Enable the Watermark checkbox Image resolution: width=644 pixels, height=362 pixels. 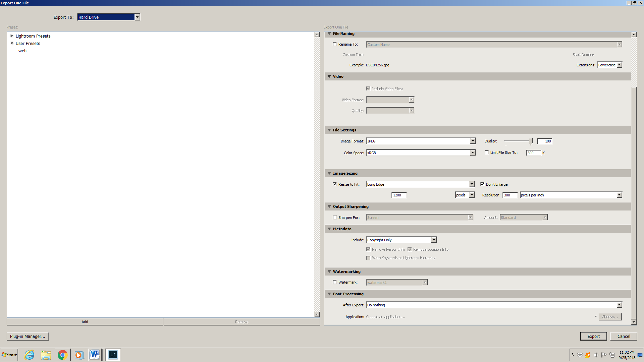335,282
